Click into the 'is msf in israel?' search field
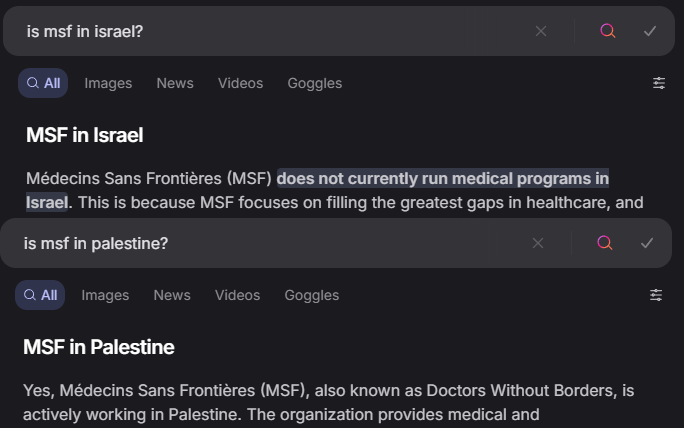Image resolution: width=684 pixels, height=428 pixels. click(x=275, y=31)
